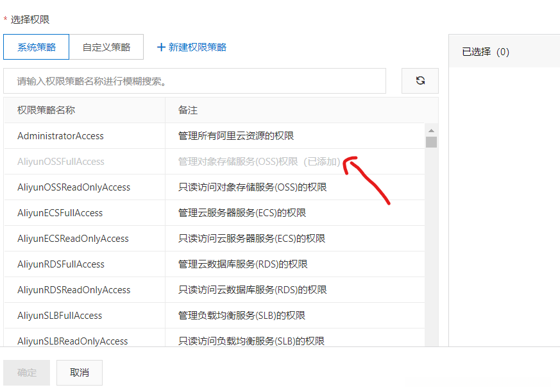Click the 已选择 (0) panel header

[x=486, y=52]
